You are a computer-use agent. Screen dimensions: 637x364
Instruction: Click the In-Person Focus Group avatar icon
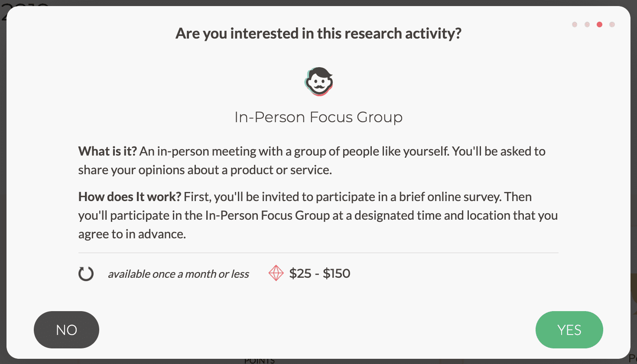click(318, 81)
